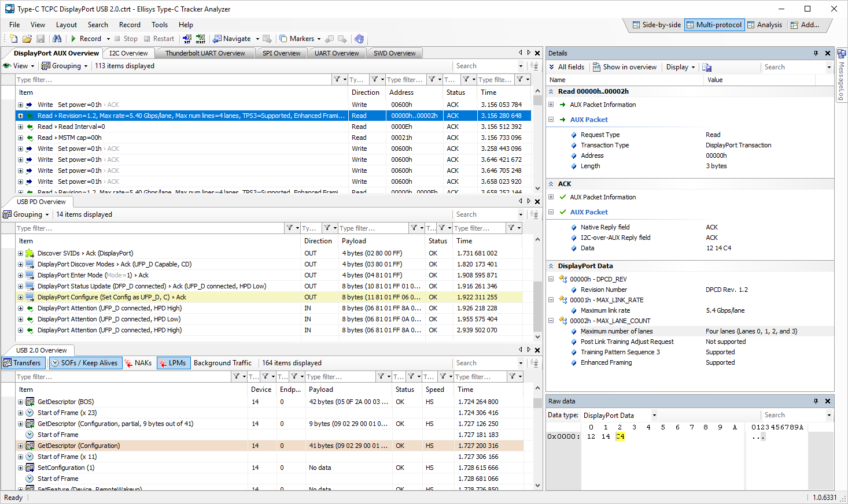Click the Reset time reference icon
This screenshot has width=848, height=504.
click(200, 39)
